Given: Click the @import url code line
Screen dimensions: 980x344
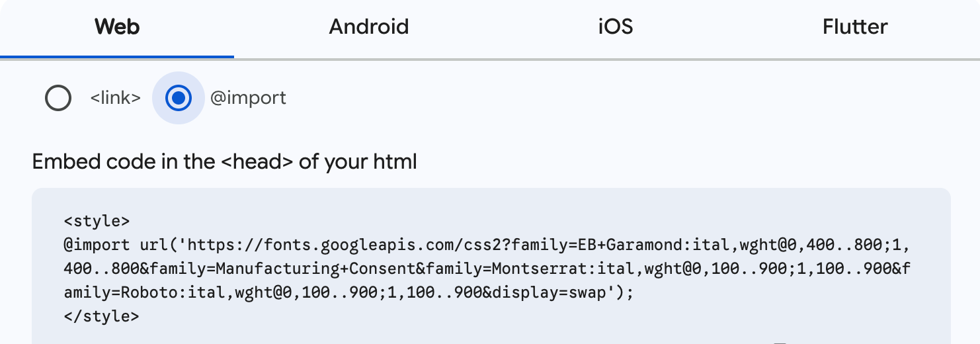Looking at the screenshot, I should tap(487, 245).
